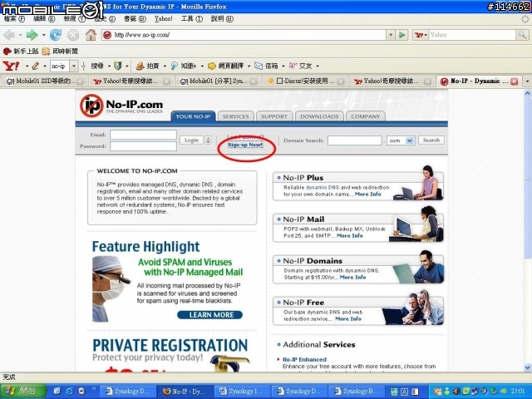Screen dimensions: 532x399
Task: Click the domain Search button
Action: tap(431, 140)
